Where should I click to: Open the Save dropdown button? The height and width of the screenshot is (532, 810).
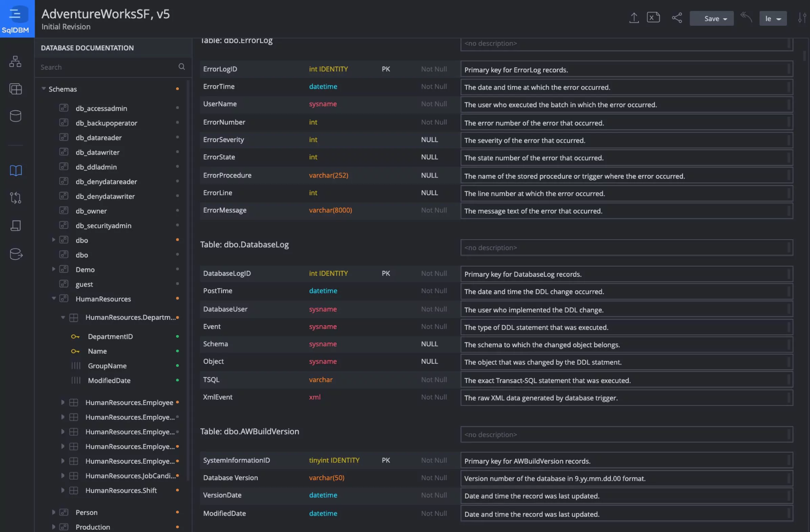pyautogui.click(x=711, y=19)
